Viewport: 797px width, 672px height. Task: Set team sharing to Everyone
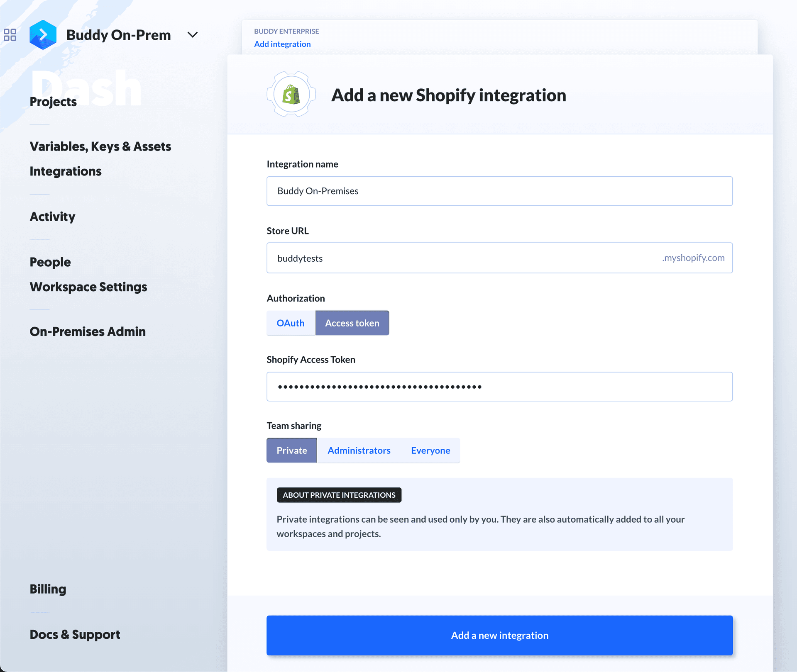click(x=430, y=450)
